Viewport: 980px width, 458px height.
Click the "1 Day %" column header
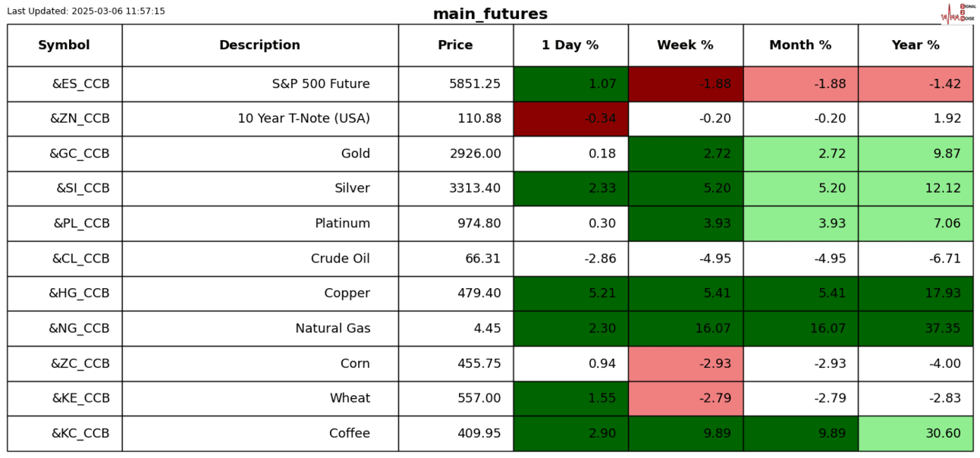click(x=570, y=45)
